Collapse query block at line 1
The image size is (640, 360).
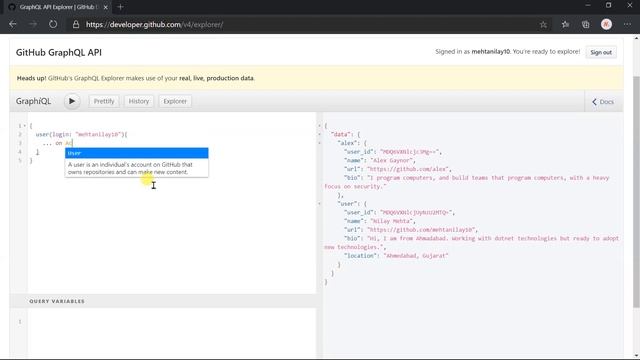click(x=24, y=126)
